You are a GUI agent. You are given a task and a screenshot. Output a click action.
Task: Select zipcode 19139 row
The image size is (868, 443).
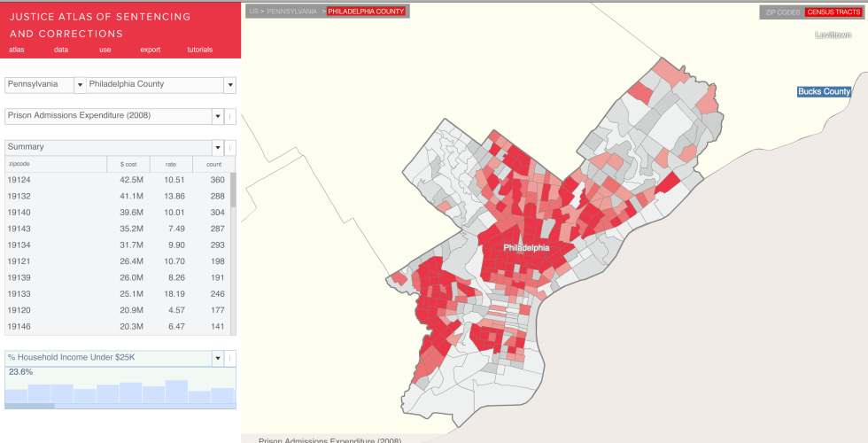(x=117, y=278)
